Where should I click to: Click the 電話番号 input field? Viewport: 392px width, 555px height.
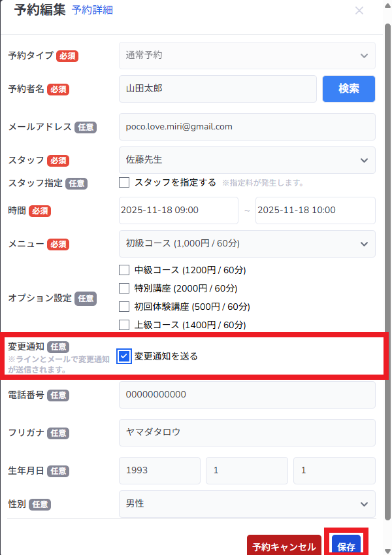[x=247, y=395]
